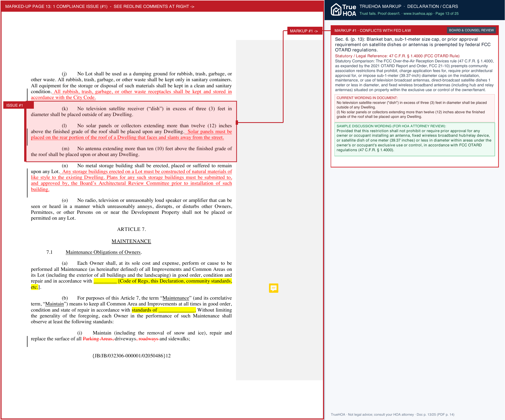Click the BOARD & COUNSEL REVIEW badge
505x420 pixels.
pyautogui.click(x=471, y=30)
